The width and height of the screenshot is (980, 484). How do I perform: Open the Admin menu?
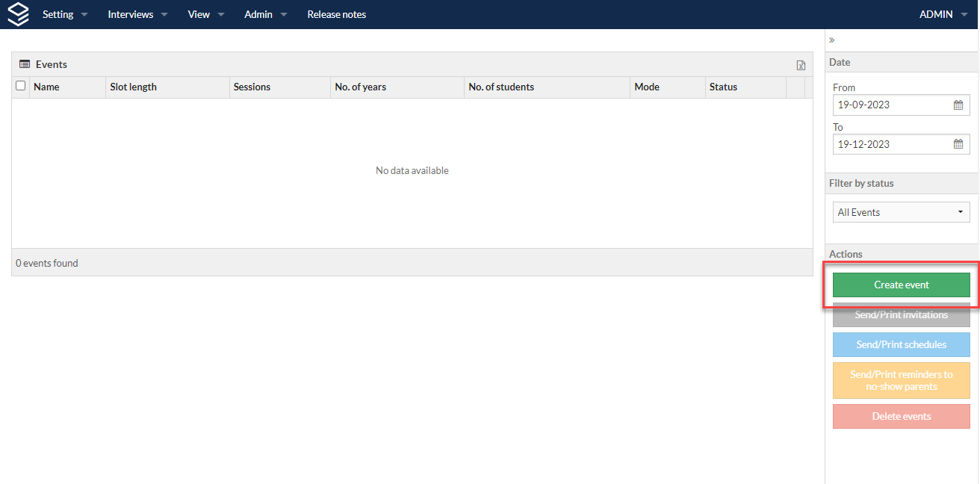click(266, 14)
